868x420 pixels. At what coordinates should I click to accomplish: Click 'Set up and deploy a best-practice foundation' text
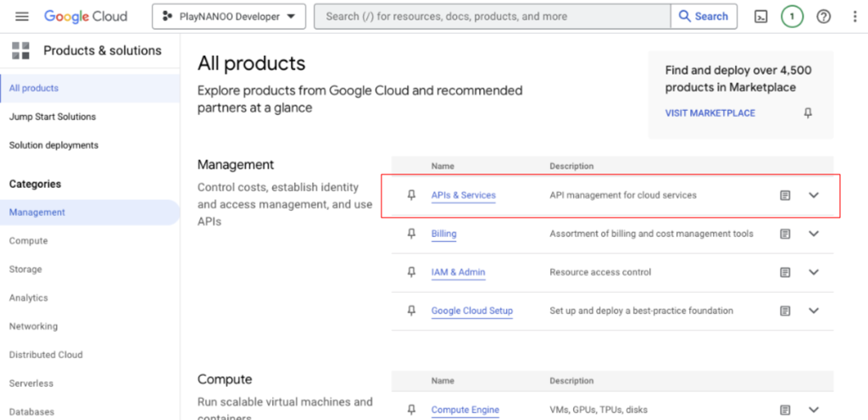coord(641,311)
